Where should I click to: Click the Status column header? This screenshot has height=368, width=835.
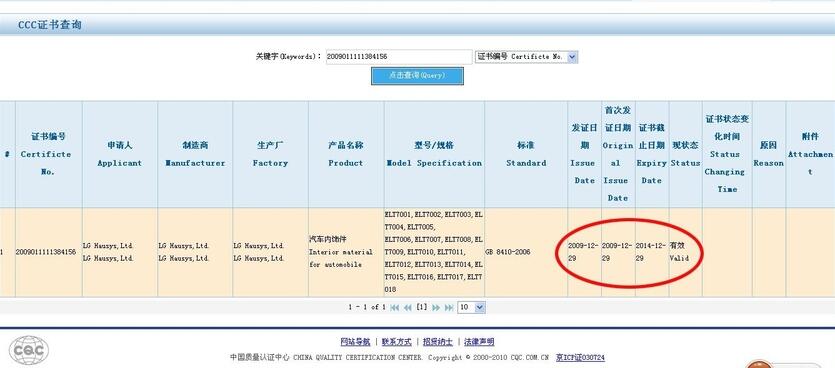pyautogui.click(x=685, y=154)
